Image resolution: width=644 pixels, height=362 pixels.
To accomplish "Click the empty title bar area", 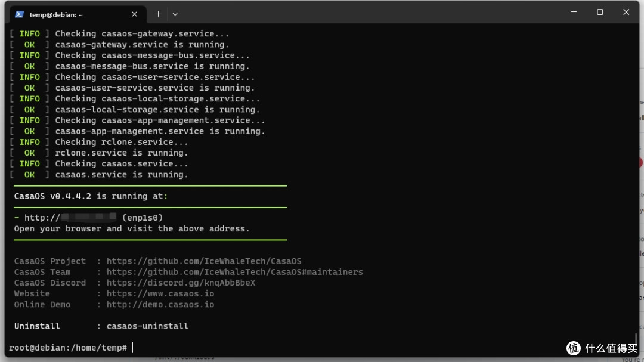I will (x=358, y=12).
